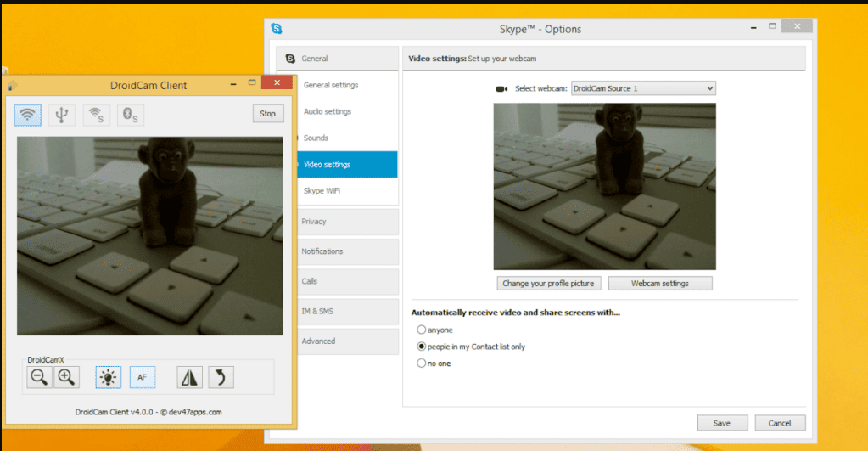868x451 pixels.
Task: Toggle the DroidCamX LED light icon
Action: coord(108,377)
